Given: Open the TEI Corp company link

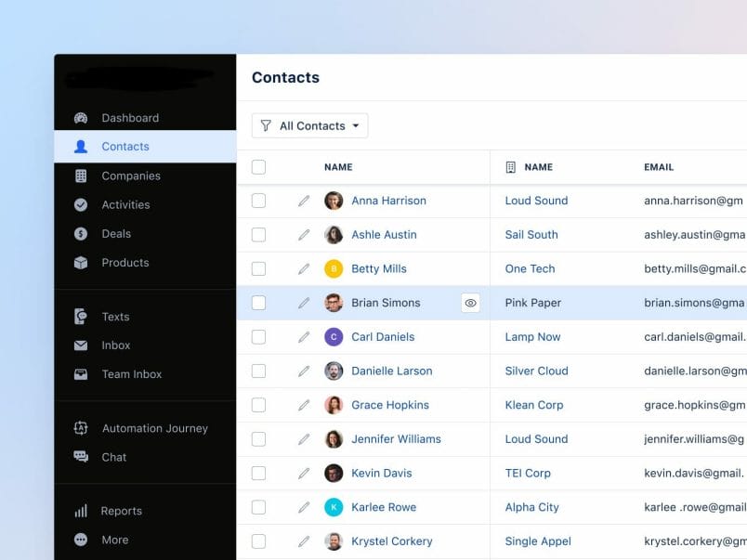Looking at the screenshot, I should [528, 474].
